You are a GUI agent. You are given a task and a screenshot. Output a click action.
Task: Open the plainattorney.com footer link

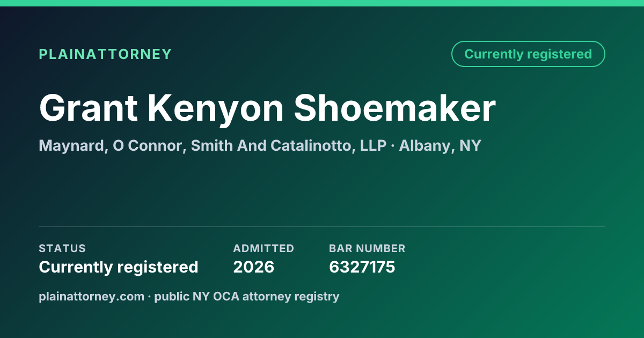click(x=91, y=296)
